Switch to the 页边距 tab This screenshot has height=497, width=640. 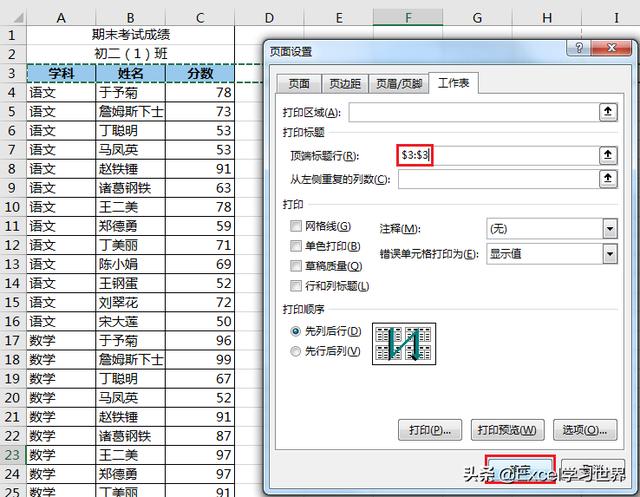pos(345,84)
